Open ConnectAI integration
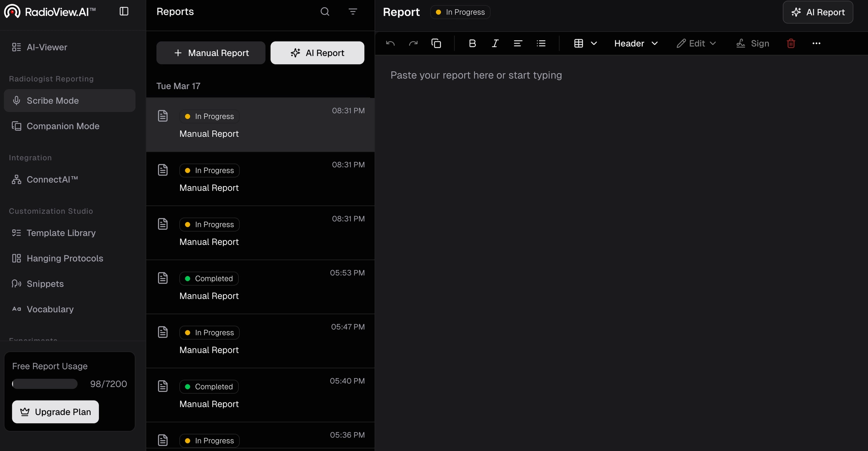The height and width of the screenshot is (451, 868). [x=70, y=179]
